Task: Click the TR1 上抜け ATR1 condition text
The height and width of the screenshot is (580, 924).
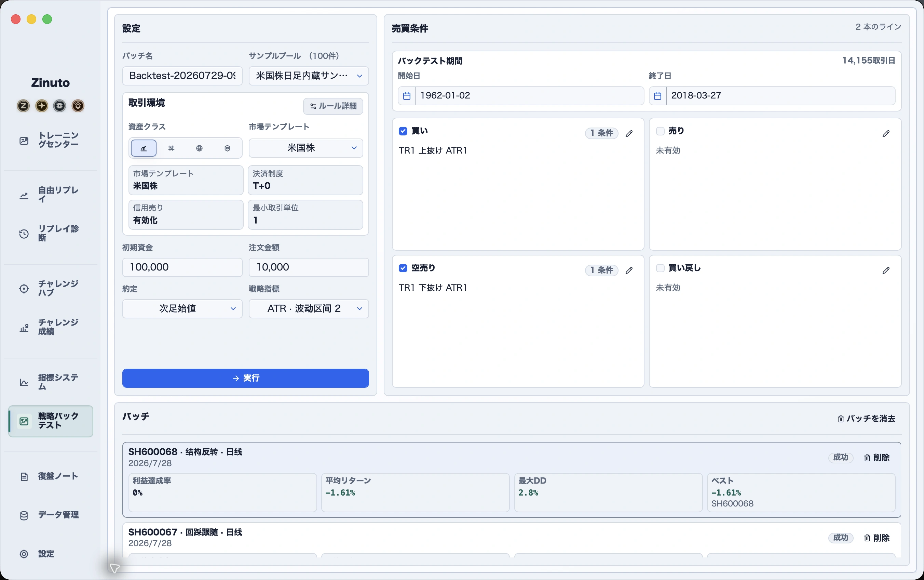Action: [433, 151]
